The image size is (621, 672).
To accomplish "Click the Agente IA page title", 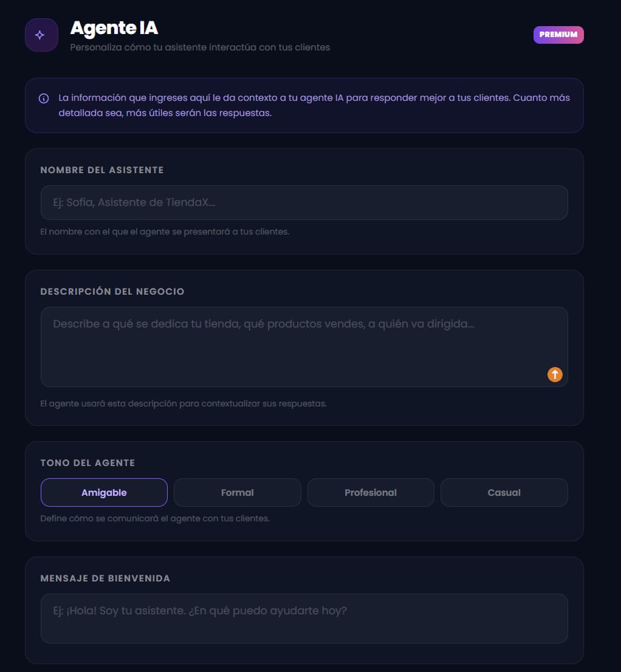I will point(114,28).
